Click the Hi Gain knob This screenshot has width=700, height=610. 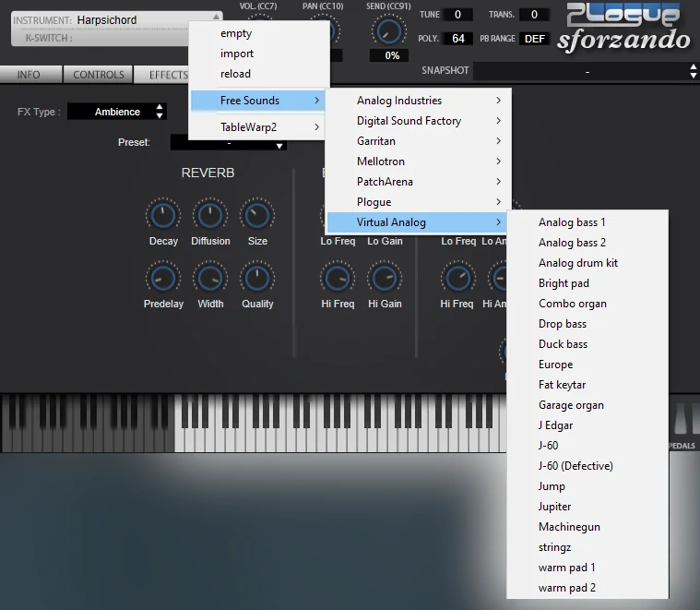(x=385, y=278)
